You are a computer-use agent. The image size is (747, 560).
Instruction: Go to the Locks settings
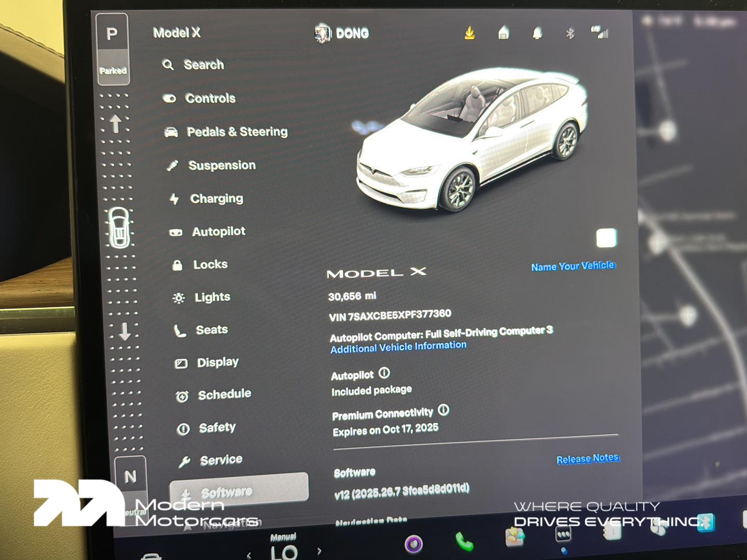(200, 265)
